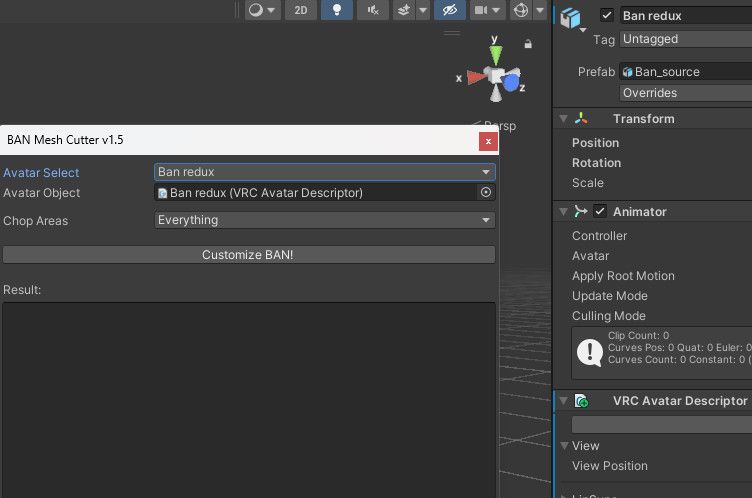Viewport: 752px width, 498px height.
Task: Toggle hidden objects visibility eye icon
Action: point(449,10)
